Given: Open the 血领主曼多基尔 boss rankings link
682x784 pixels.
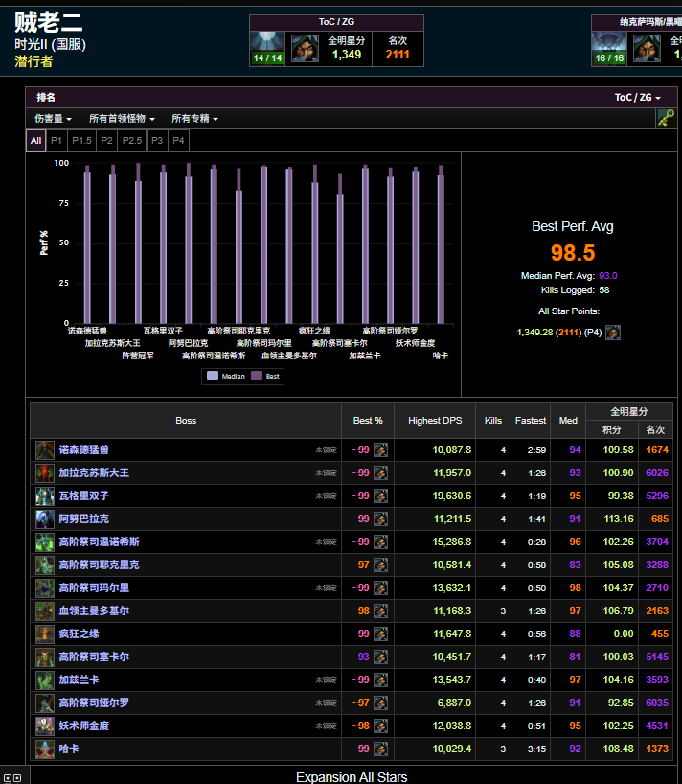Looking at the screenshot, I should tap(94, 611).
